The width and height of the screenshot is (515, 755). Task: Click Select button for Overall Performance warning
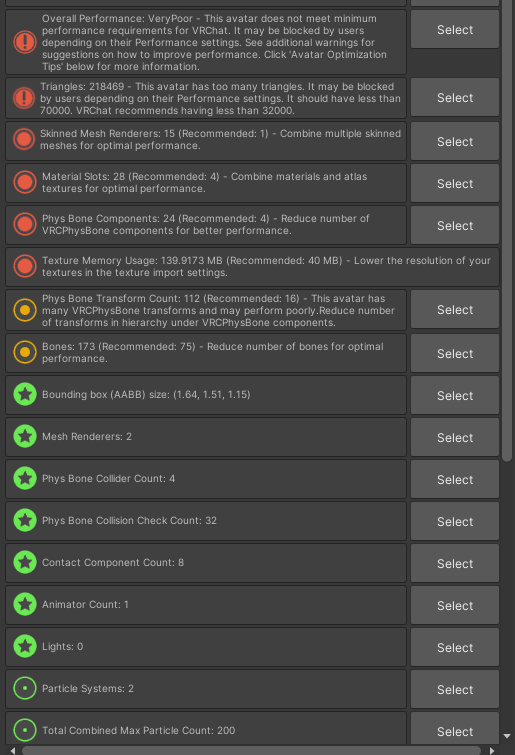pyautogui.click(x=455, y=30)
